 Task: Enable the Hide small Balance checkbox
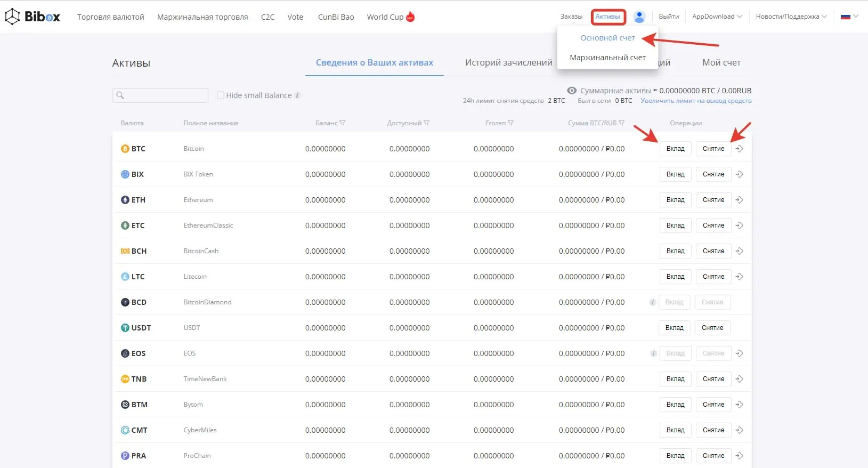[x=221, y=95]
